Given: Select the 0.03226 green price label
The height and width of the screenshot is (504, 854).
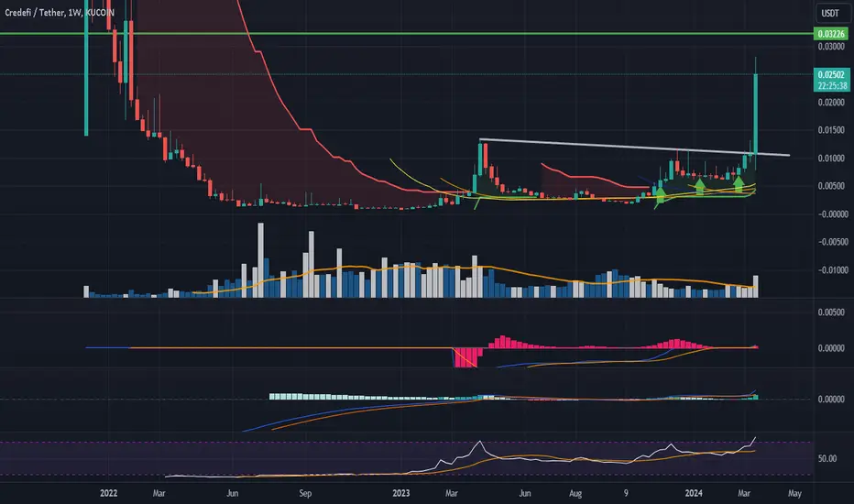Looking at the screenshot, I should pos(831,34).
